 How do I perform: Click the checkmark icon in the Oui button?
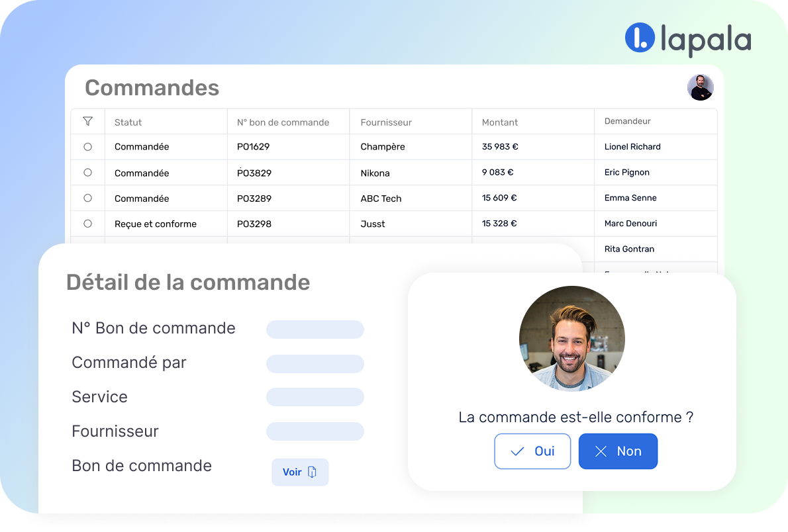click(518, 451)
